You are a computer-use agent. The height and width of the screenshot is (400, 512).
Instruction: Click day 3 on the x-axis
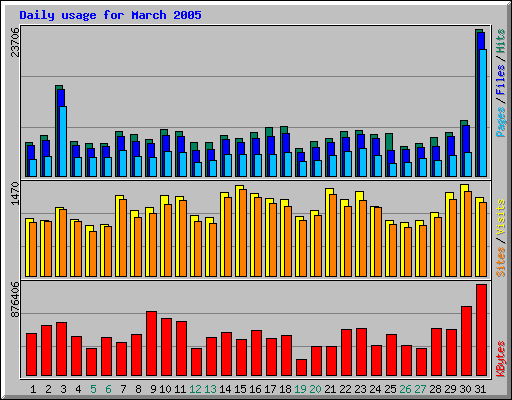pos(63,389)
